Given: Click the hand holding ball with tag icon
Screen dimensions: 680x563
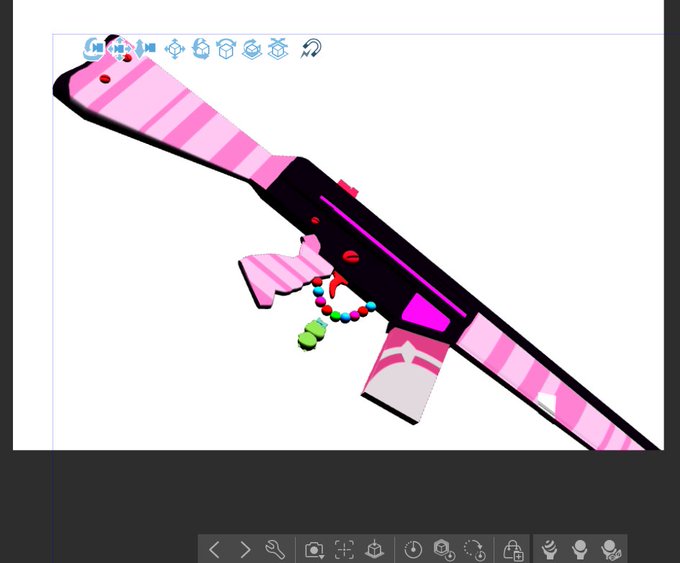Looking at the screenshot, I should point(611,550).
